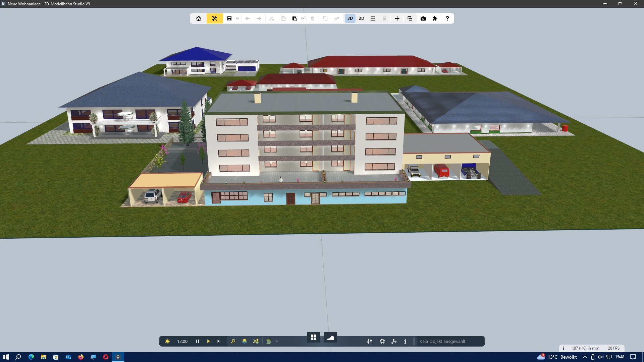
Task: Switch to 2D view mode
Action: pyautogui.click(x=361, y=18)
